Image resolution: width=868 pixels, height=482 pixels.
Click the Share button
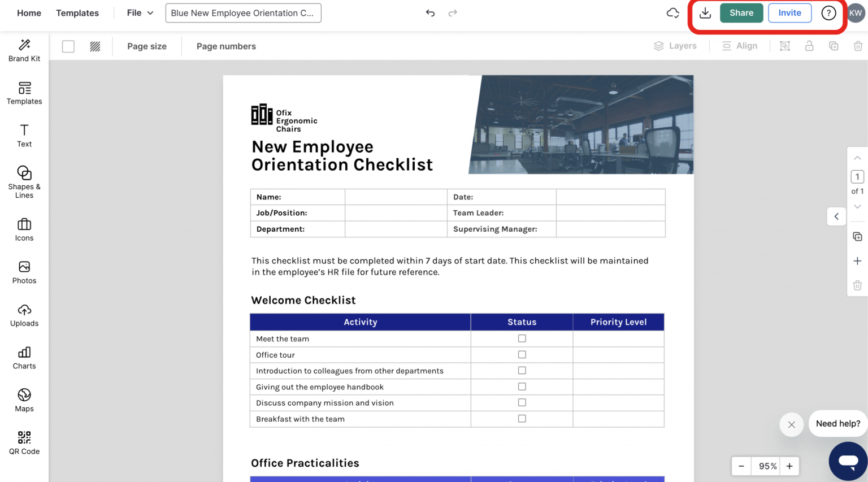point(741,12)
